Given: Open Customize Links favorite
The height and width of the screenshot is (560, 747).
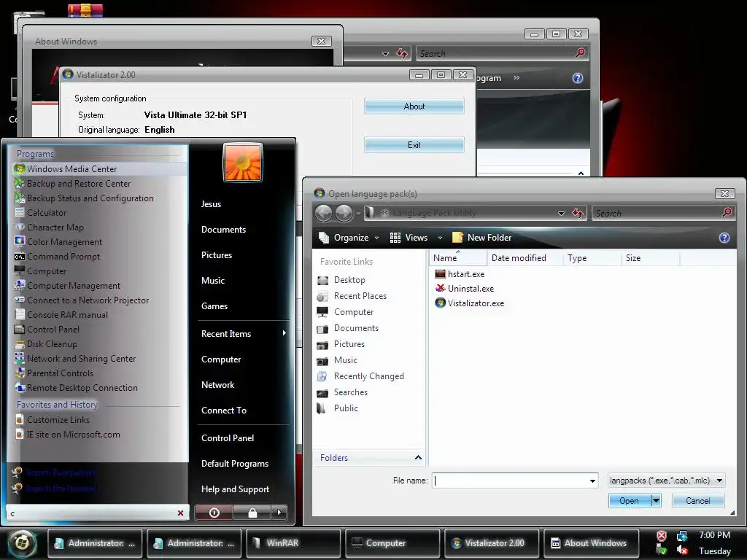Looking at the screenshot, I should click(x=99, y=420).
